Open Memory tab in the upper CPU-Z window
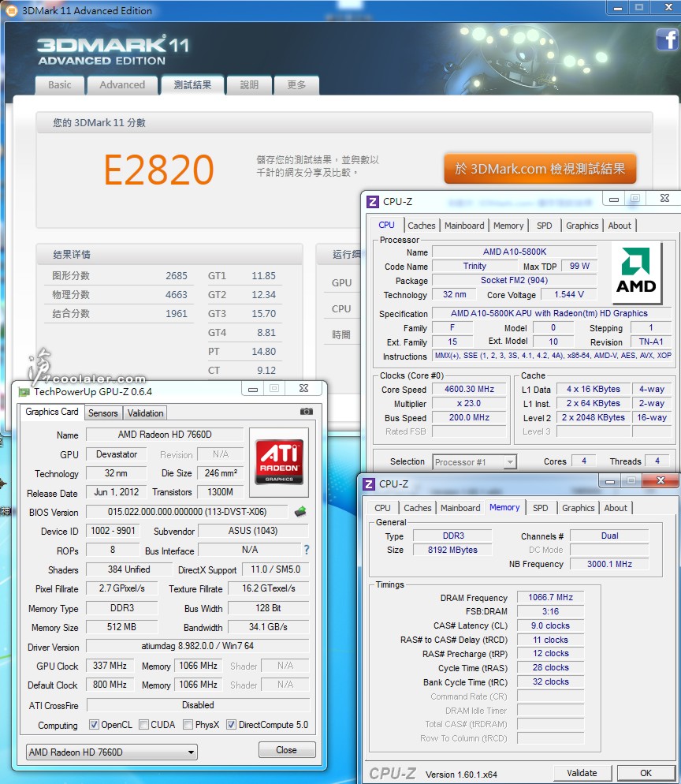 click(508, 226)
